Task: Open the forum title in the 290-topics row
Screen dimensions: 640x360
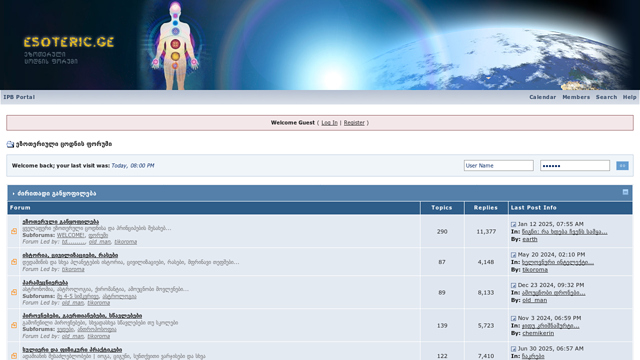Action: (60, 222)
